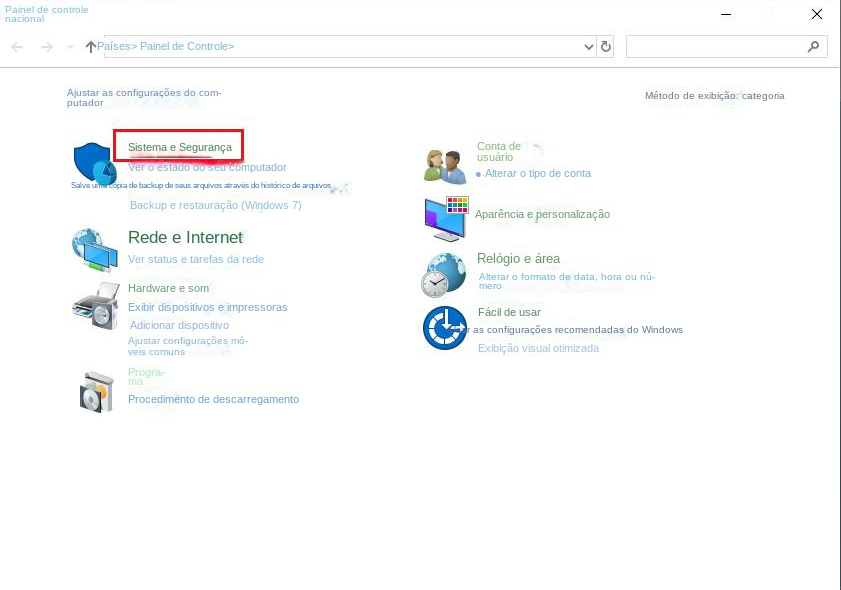Change the Método de exibição categoria dropdown
The height and width of the screenshot is (590, 841).
pyautogui.click(x=763, y=96)
